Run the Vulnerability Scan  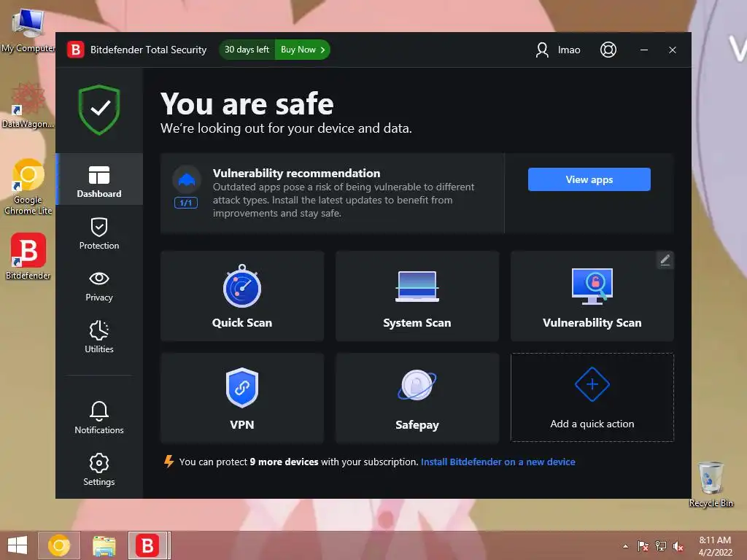[592, 296]
